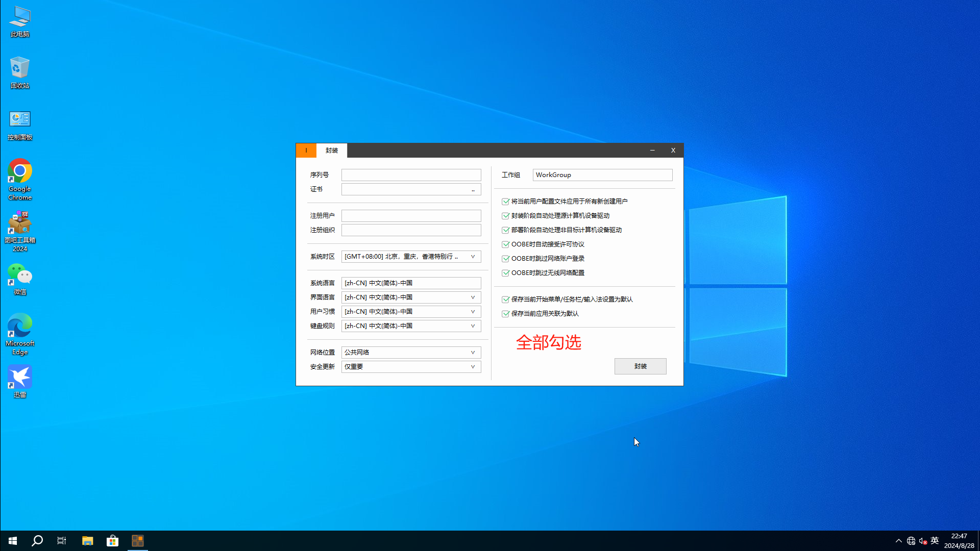Viewport: 980px width, 551px height.
Task: Click the muted volume tray icon
Action: (923, 541)
